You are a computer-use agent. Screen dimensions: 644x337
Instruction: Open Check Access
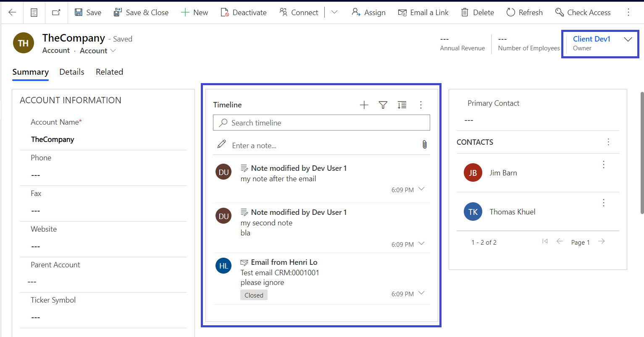point(583,12)
